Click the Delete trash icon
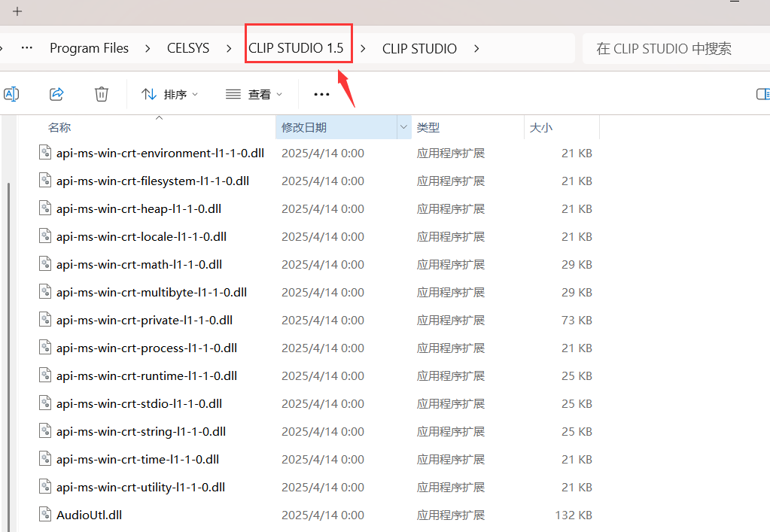Image resolution: width=770 pixels, height=532 pixels. tap(102, 93)
